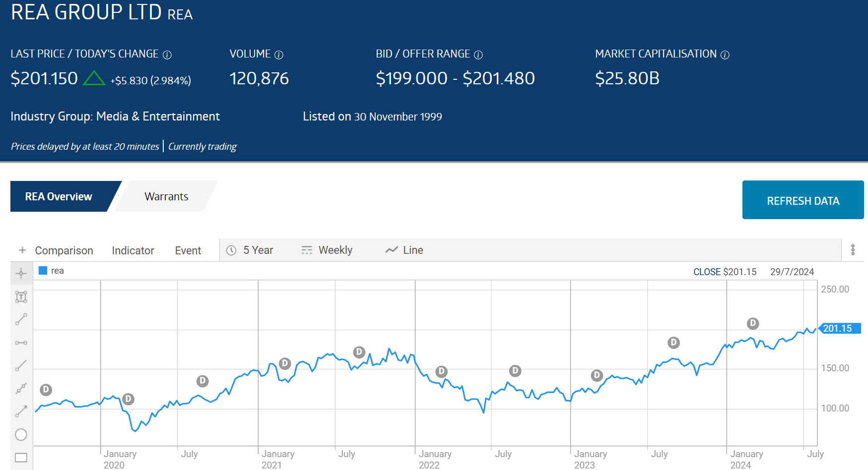The image size is (868, 470).
Task: Click the rea legend label
Action: point(58,271)
